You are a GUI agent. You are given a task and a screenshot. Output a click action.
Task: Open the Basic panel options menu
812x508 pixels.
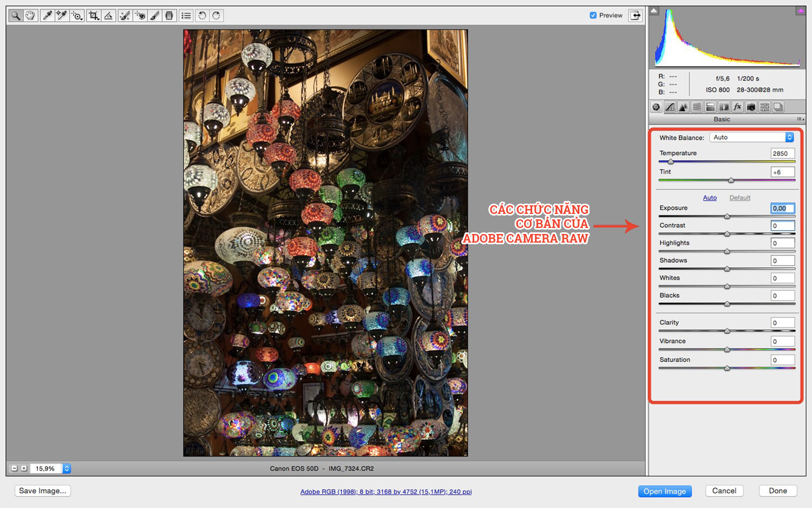point(800,119)
